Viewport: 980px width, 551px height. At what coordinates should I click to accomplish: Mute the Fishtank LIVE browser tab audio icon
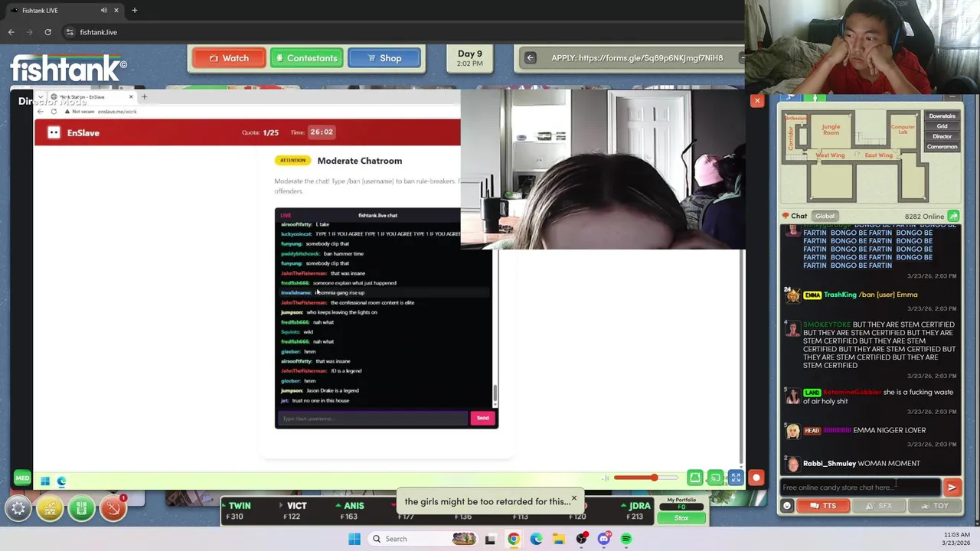click(x=103, y=10)
